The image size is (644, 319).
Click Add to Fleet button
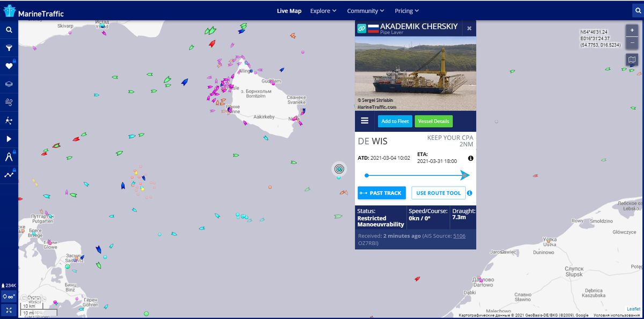coord(395,121)
